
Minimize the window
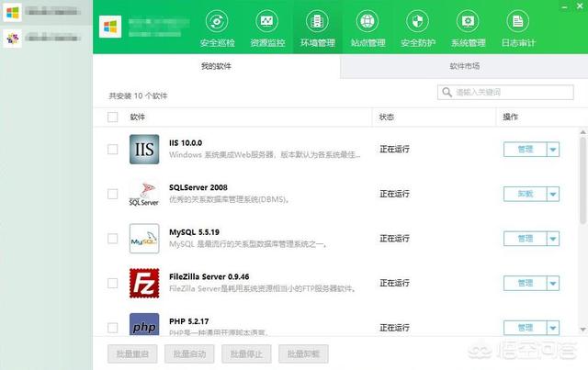[564, 6]
